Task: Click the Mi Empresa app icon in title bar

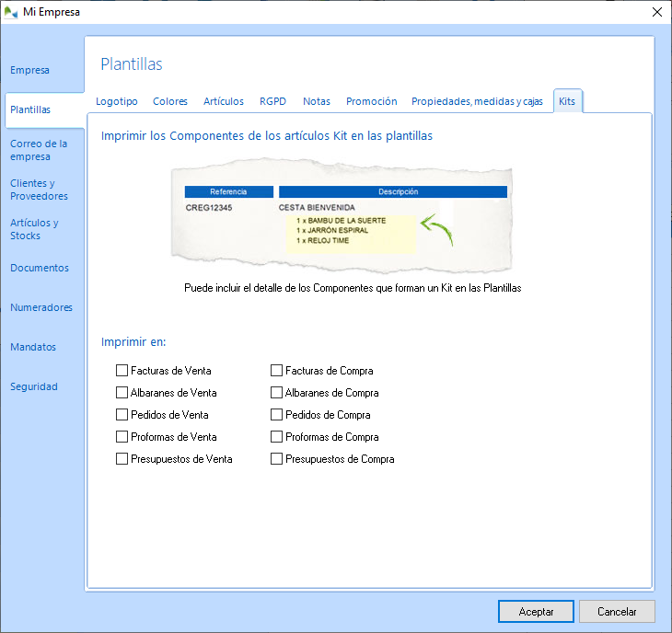Action: click(x=11, y=12)
